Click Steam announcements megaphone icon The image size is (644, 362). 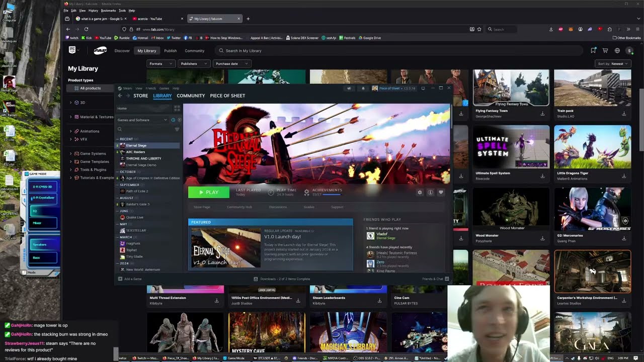(x=349, y=88)
